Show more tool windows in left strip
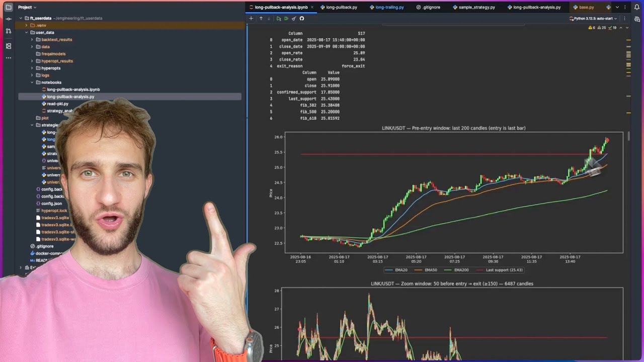 (x=9, y=58)
